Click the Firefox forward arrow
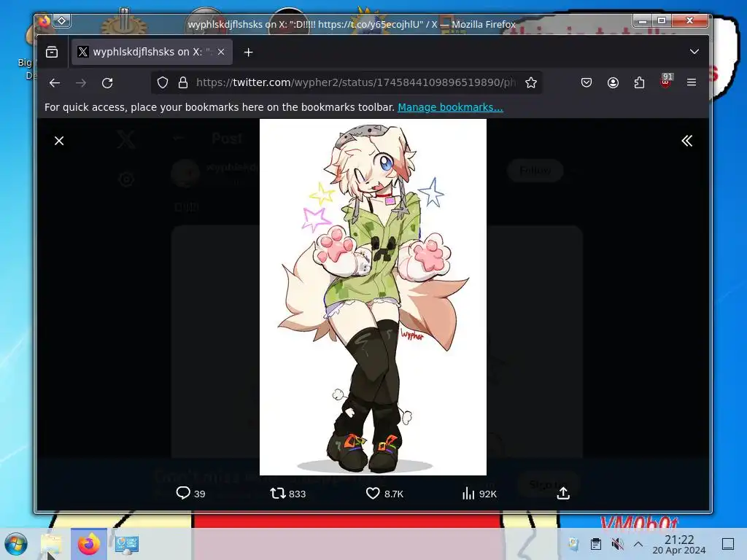The height and width of the screenshot is (560, 747). pyautogui.click(x=81, y=83)
